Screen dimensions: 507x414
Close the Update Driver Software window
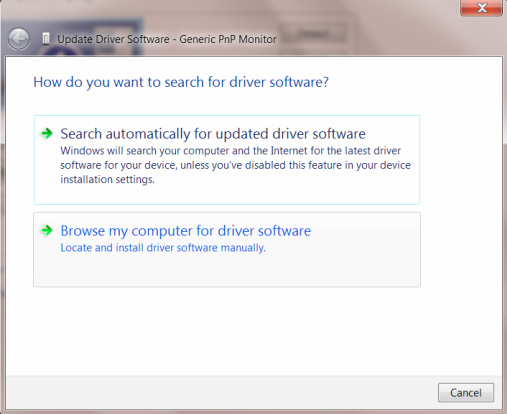(x=481, y=7)
